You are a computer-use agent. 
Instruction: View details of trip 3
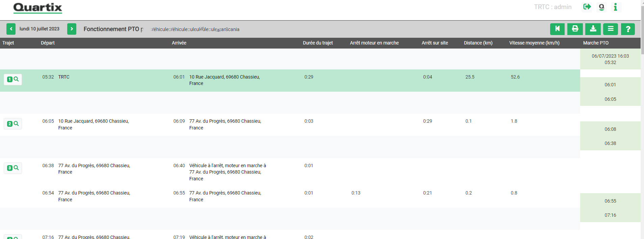click(13, 168)
